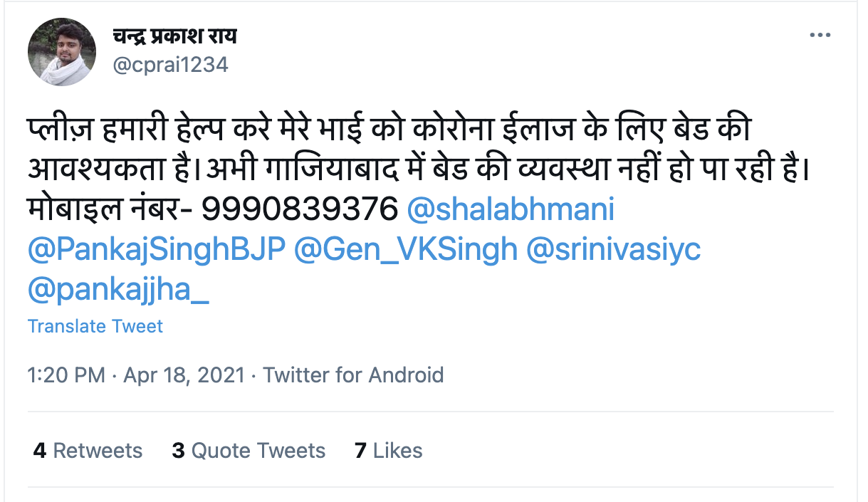Image resolution: width=868 pixels, height=502 pixels.
Task: Open the @shalabhmani mention
Action: click(510, 210)
